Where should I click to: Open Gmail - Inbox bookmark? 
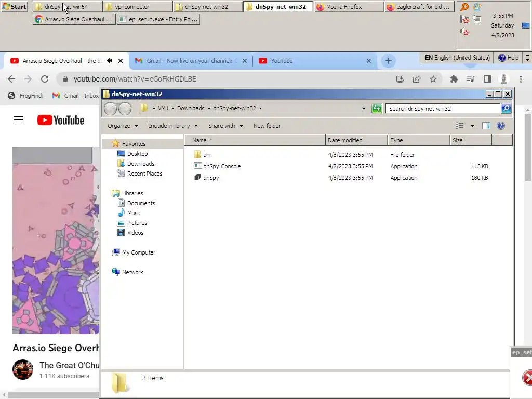point(75,96)
